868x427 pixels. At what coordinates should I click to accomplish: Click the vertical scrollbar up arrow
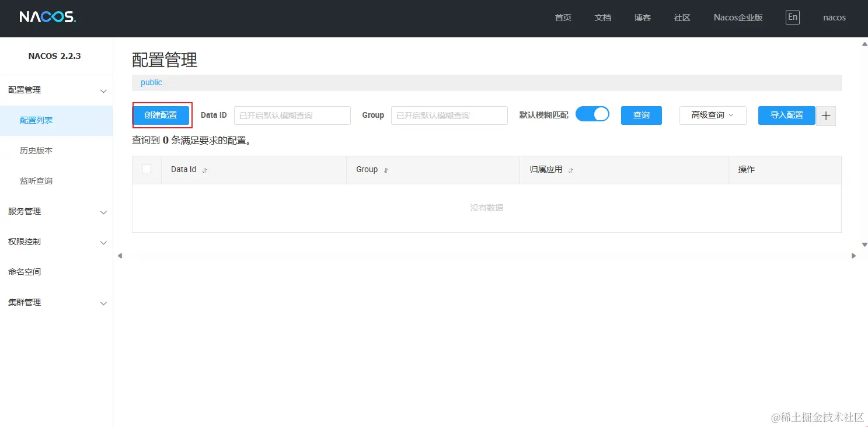(864, 44)
